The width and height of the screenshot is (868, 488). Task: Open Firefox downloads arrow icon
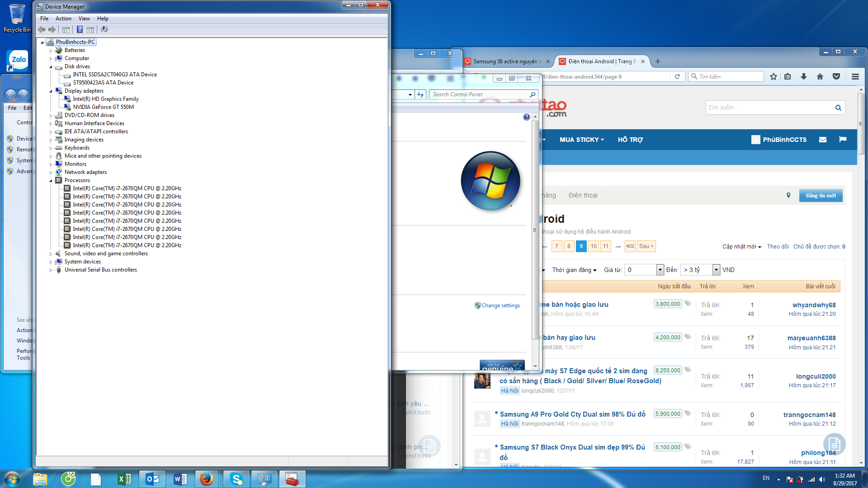point(804,77)
